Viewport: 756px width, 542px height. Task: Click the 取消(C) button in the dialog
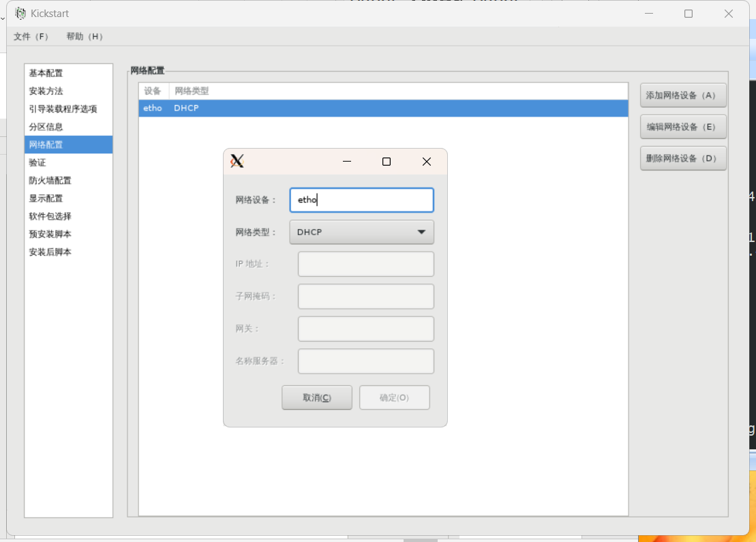tap(317, 397)
